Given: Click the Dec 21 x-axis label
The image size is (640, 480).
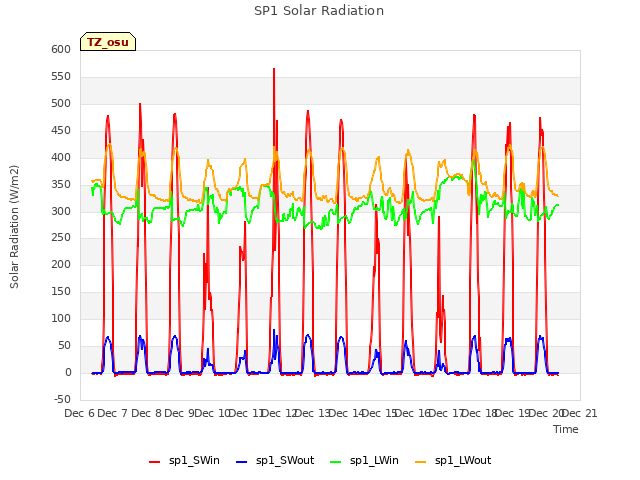Looking at the screenshot, I should point(580,413).
